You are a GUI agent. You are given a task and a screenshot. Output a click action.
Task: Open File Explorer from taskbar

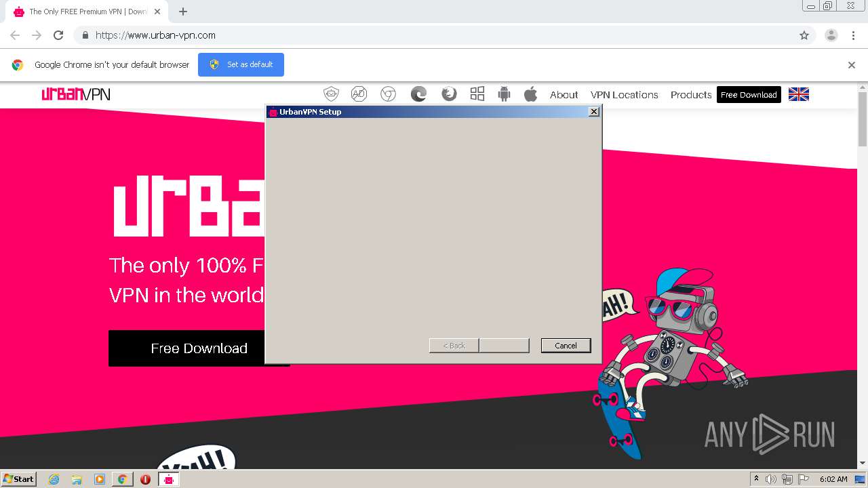[77, 479]
